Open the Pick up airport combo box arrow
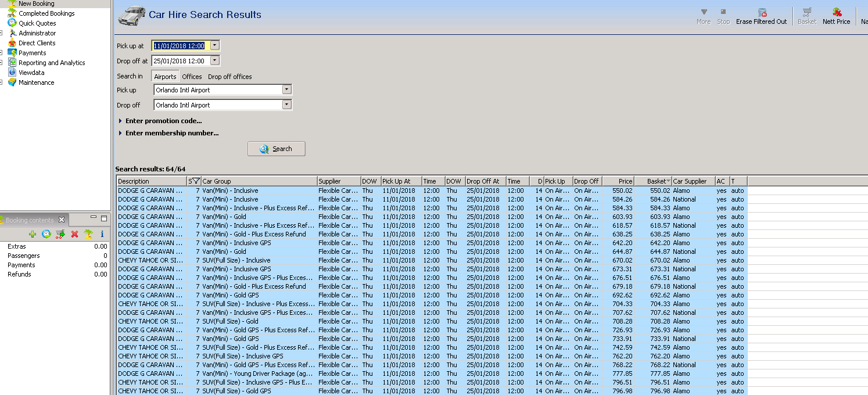This screenshot has height=395, width=868. point(286,90)
